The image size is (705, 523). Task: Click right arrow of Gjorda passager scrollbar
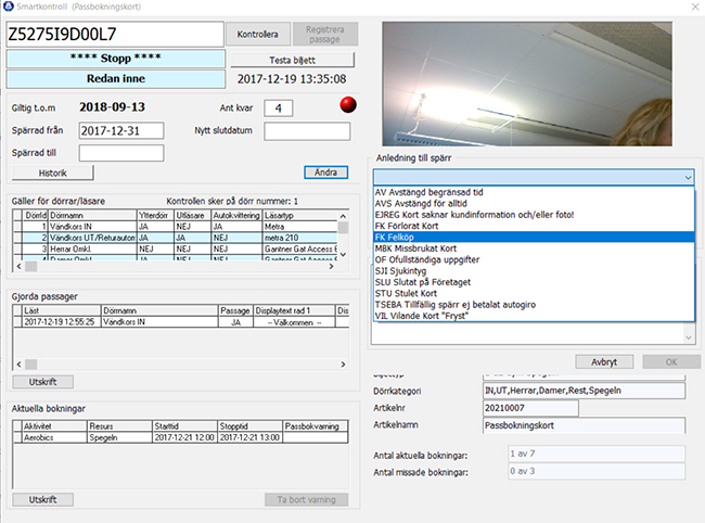click(x=343, y=364)
